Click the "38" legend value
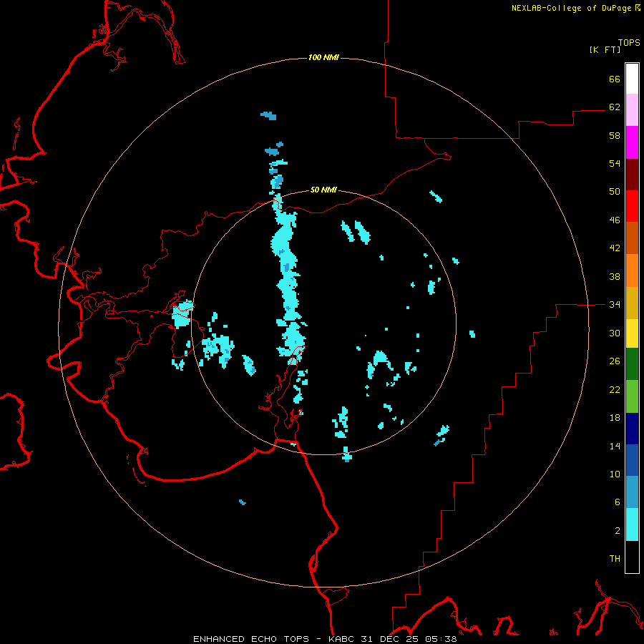The width and height of the screenshot is (644, 644). [x=615, y=276]
